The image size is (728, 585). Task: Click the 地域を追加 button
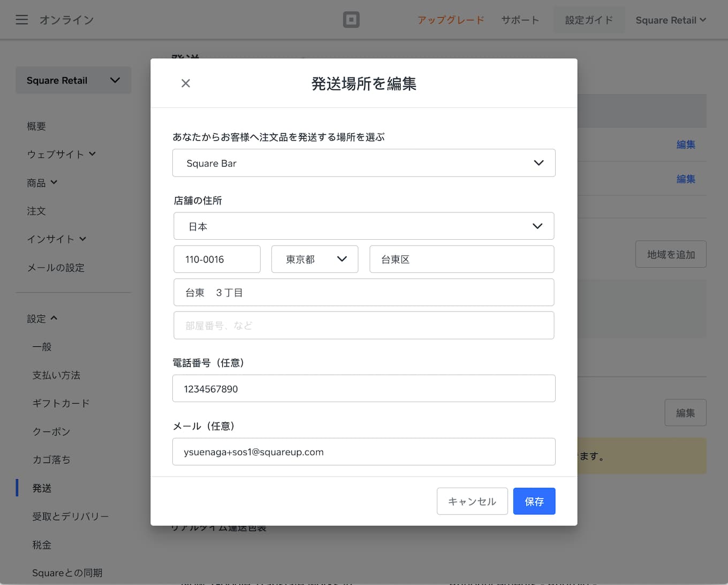(x=671, y=254)
